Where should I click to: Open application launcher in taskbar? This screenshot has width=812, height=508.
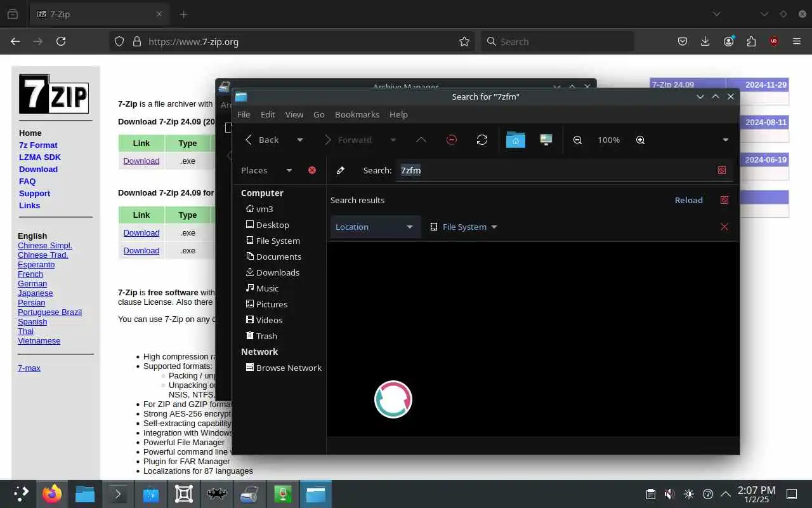(21, 494)
